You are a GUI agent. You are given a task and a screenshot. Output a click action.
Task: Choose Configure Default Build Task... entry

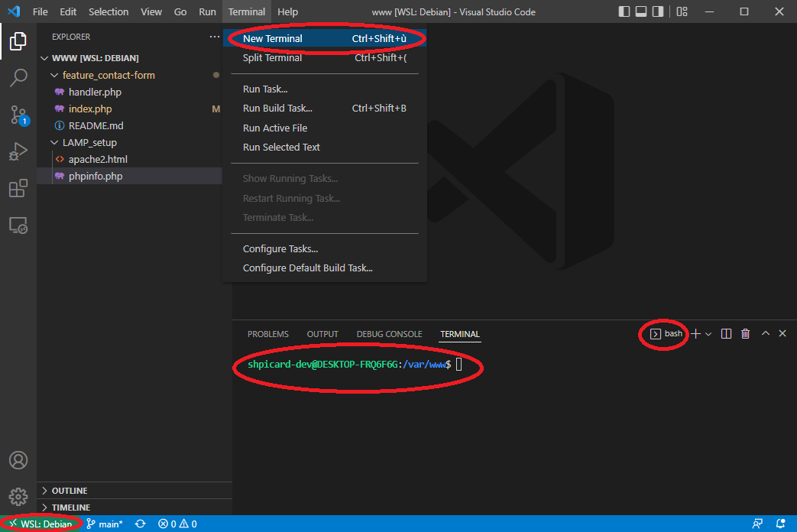[x=325, y=268]
